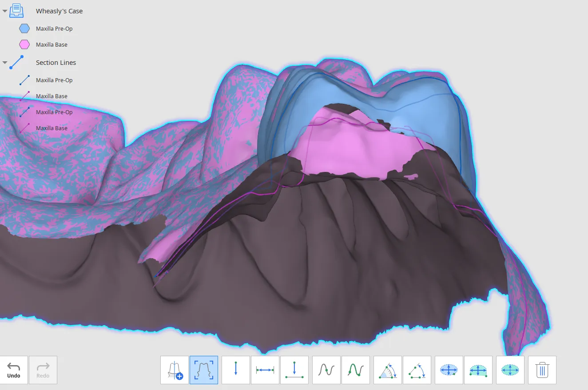
Task: Collapse the Section Lines tree group
Action: (x=4, y=63)
